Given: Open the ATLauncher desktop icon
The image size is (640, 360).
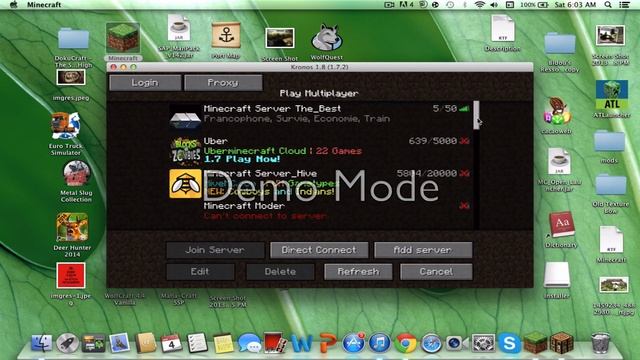Looking at the screenshot, I should [x=611, y=95].
